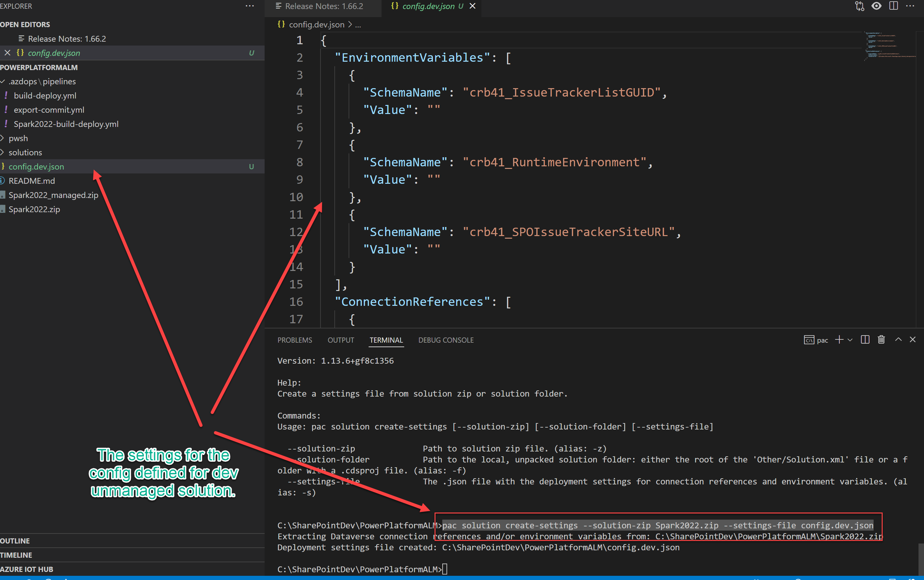The width and height of the screenshot is (924, 580).
Task: Close config.dev.json in Open Editors list
Action: pyautogui.click(x=7, y=53)
